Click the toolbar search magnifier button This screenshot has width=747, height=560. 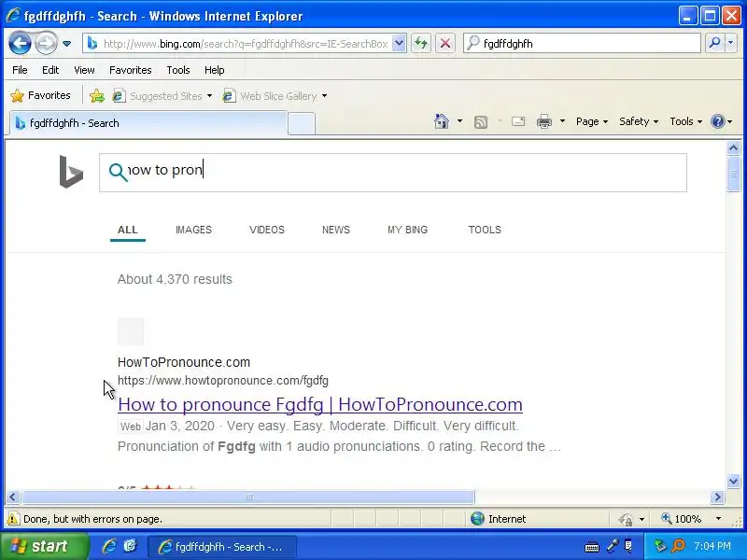tap(714, 43)
